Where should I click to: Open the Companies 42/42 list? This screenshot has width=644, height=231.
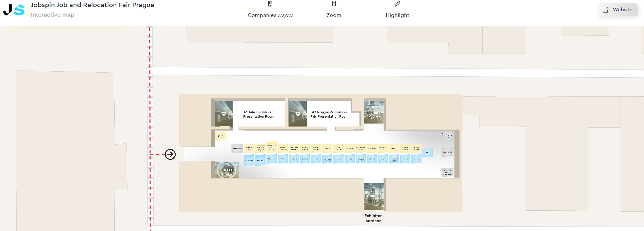(270, 10)
